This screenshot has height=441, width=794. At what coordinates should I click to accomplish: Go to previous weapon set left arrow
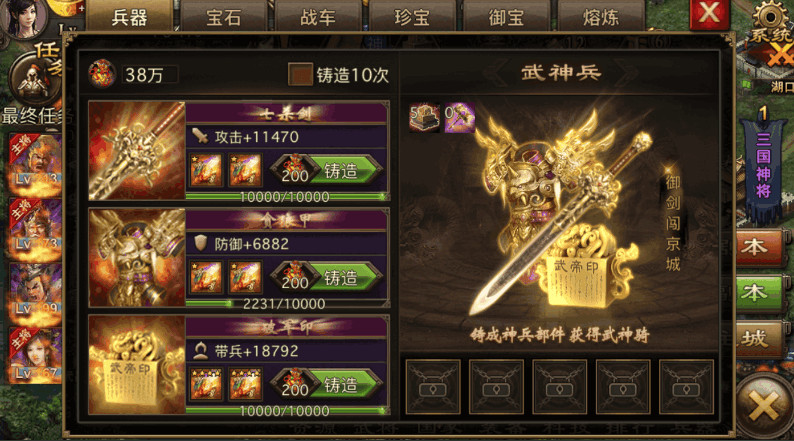pos(494,73)
